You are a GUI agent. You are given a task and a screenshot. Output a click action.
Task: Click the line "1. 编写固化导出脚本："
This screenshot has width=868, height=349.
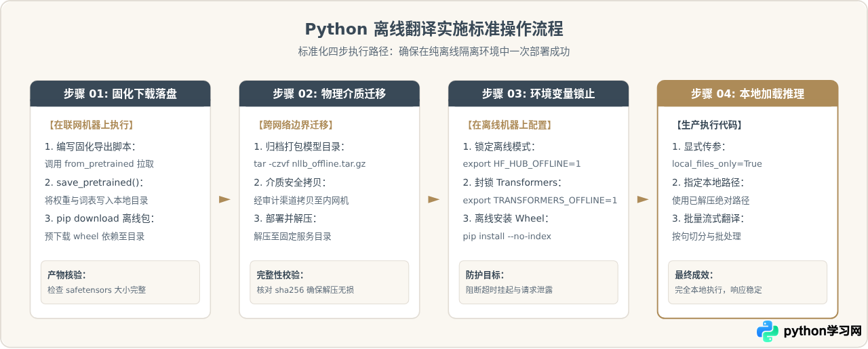90,146
